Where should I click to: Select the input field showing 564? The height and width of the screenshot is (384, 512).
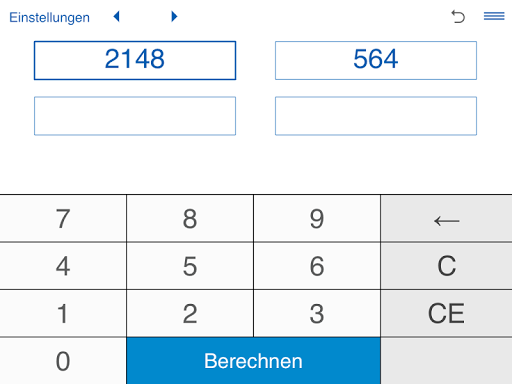tap(376, 60)
